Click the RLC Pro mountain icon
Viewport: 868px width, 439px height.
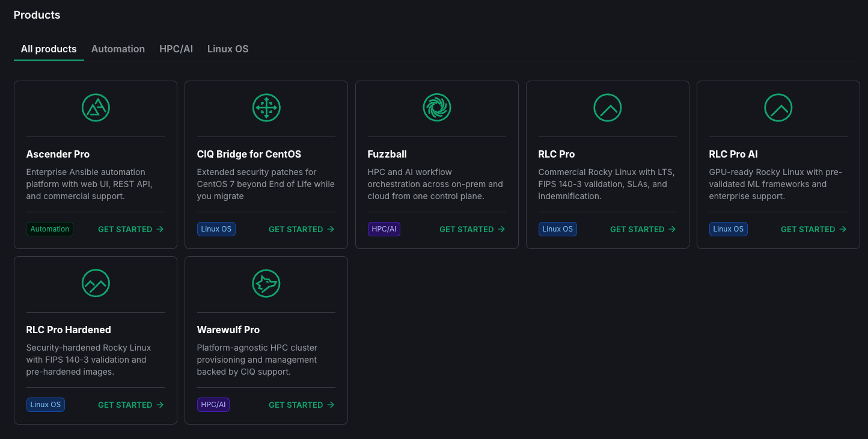(607, 108)
